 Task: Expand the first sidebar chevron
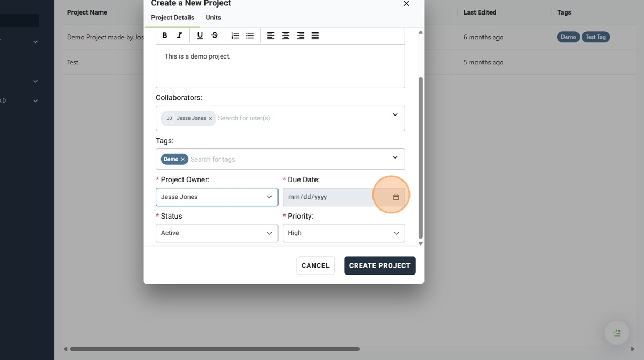point(35,42)
